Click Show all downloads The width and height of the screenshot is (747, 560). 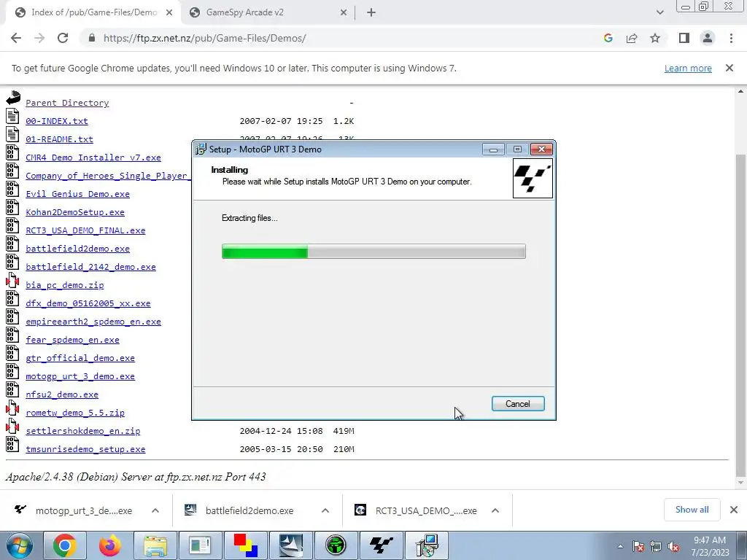point(692,510)
